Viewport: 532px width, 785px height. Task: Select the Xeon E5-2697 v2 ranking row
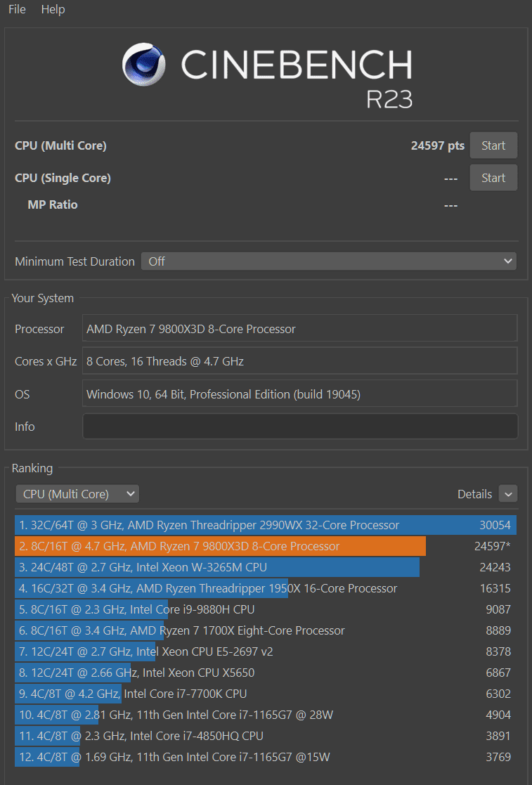[265, 651]
